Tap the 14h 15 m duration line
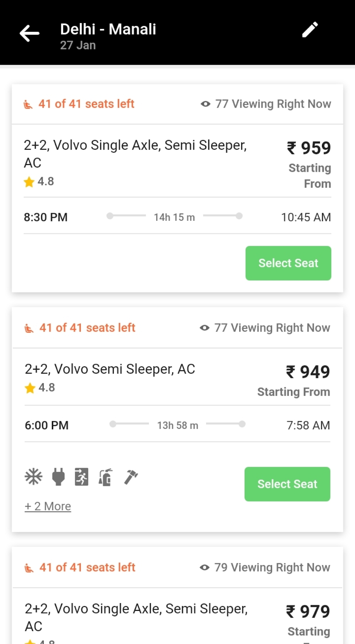This screenshot has width=355, height=644. pyautogui.click(x=174, y=217)
